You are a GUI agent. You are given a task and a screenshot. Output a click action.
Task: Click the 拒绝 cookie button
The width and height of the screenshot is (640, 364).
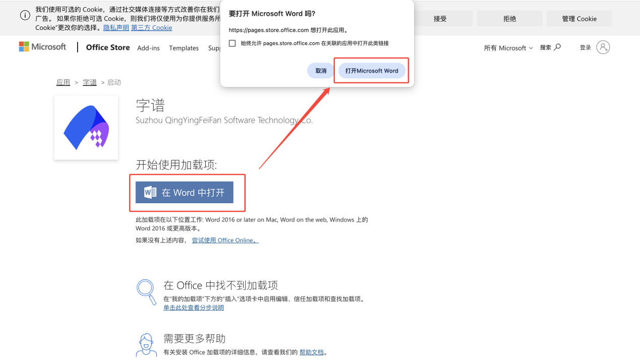pos(510,19)
